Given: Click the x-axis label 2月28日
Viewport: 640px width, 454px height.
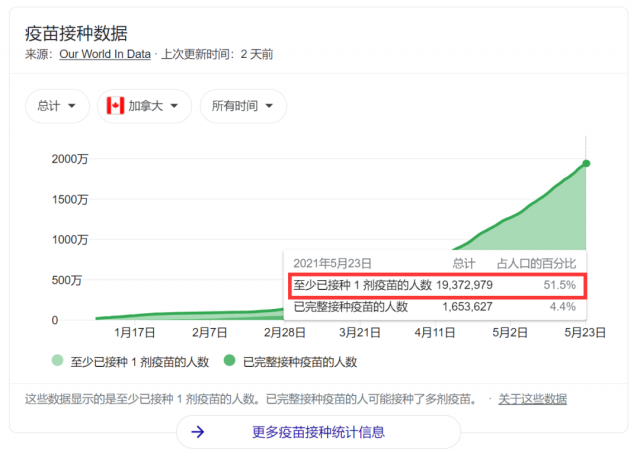Looking at the screenshot, I should tap(284, 332).
